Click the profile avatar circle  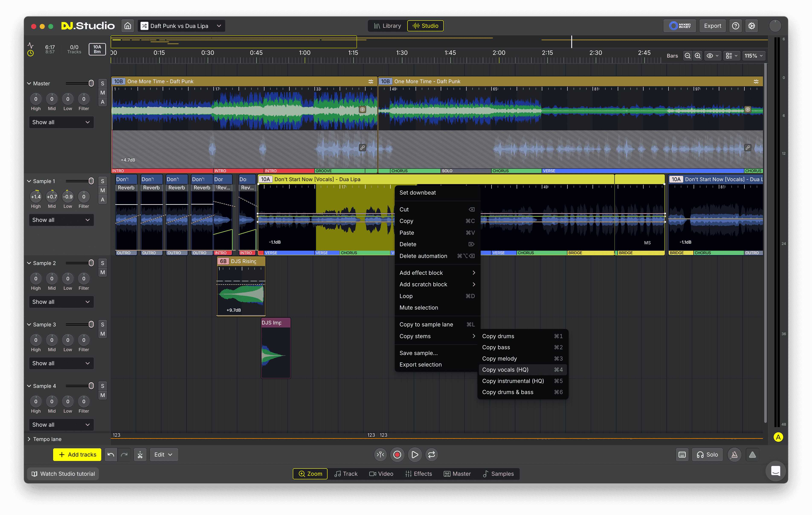(x=775, y=26)
